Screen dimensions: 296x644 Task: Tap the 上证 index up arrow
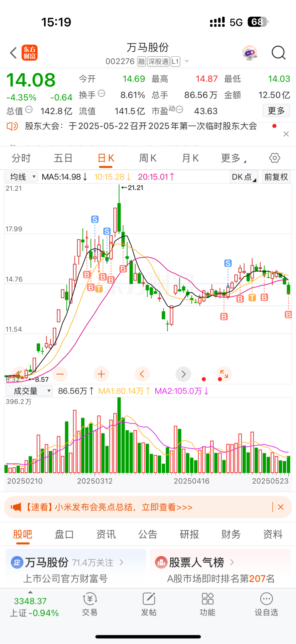pyautogui.click(x=30, y=592)
